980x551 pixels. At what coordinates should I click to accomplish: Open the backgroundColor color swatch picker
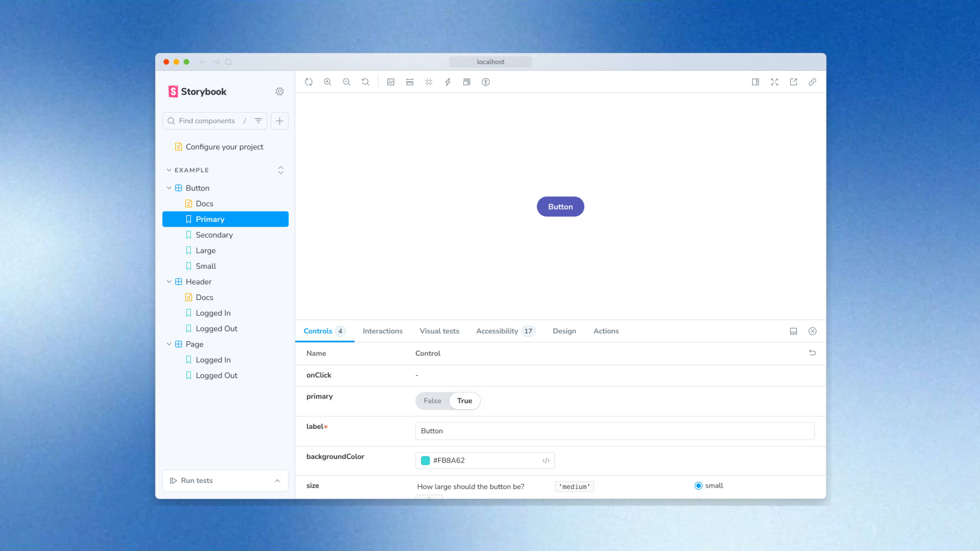pos(425,460)
